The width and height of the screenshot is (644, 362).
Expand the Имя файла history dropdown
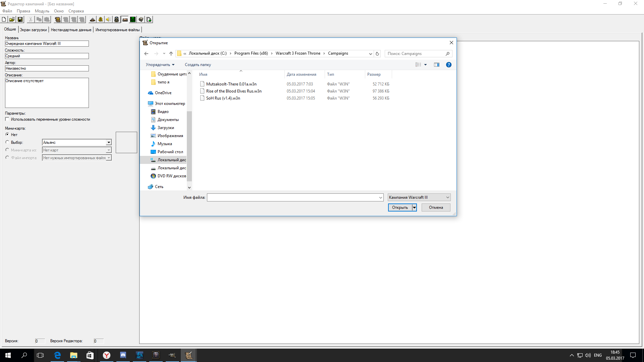tap(380, 198)
